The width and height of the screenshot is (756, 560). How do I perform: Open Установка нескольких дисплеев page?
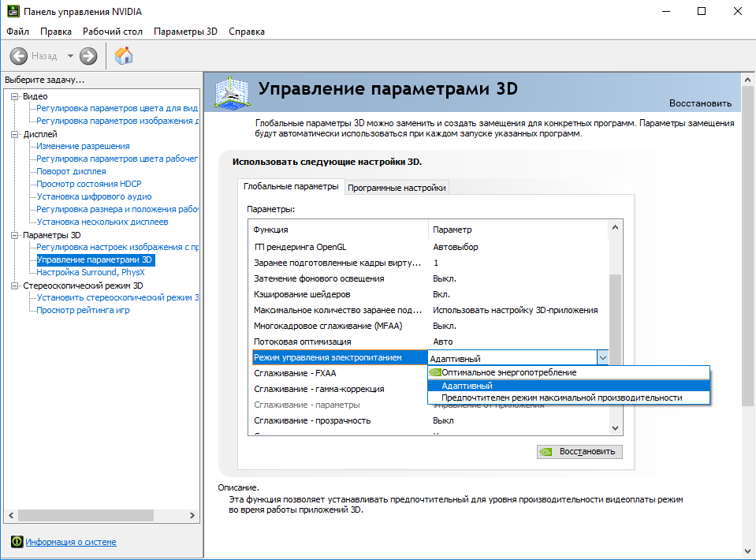point(102,222)
